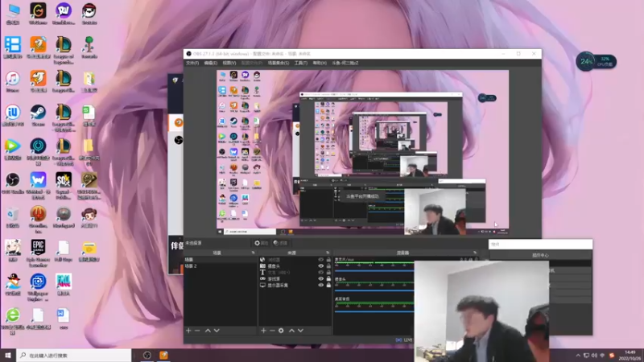Adjust the Mic/Aux volume slider

point(374,271)
